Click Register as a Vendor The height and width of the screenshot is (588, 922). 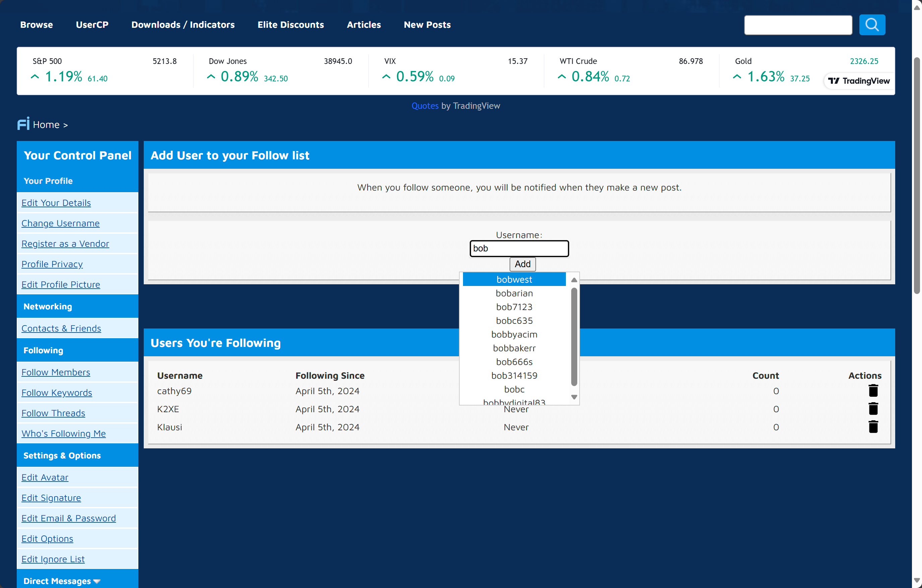click(65, 243)
